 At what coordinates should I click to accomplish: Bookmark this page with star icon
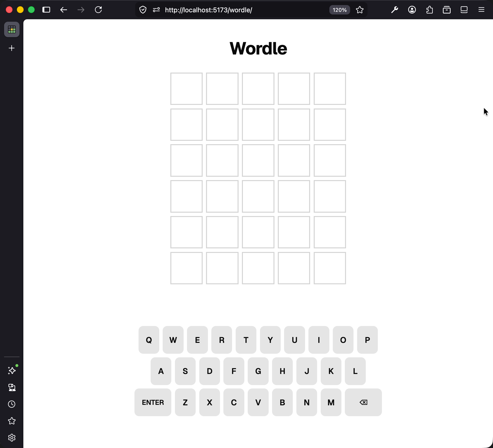pyautogui.click(x=360, y=10)
